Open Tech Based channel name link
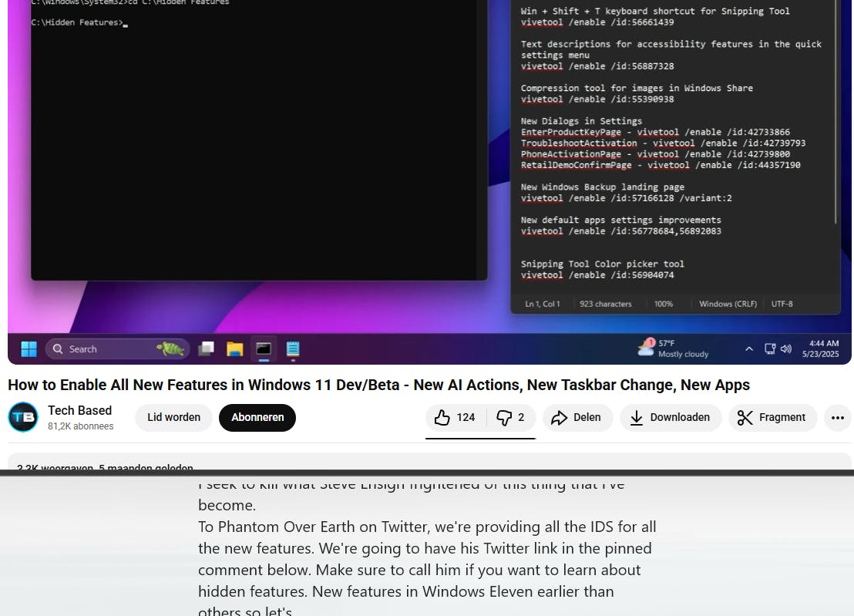The image size is (854, 616). 79,411
